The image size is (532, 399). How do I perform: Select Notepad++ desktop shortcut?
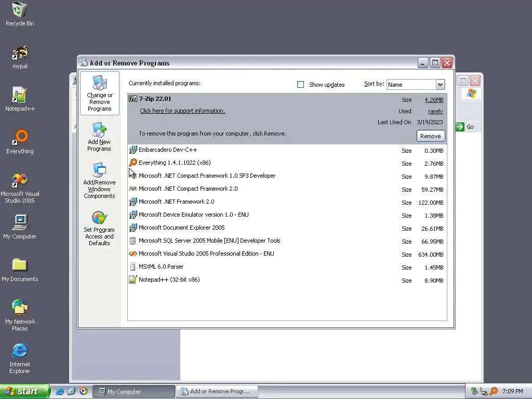(20, 99)
